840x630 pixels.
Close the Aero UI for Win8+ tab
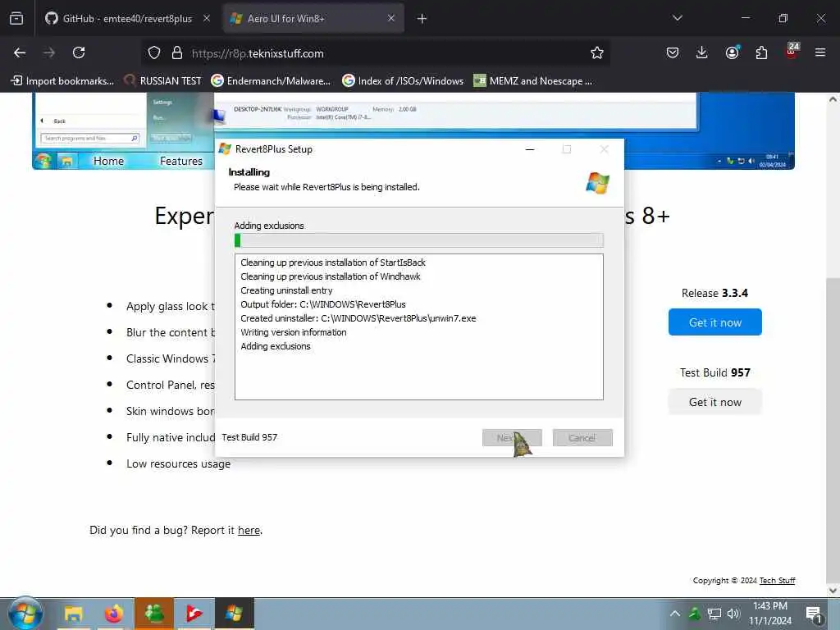391,18
